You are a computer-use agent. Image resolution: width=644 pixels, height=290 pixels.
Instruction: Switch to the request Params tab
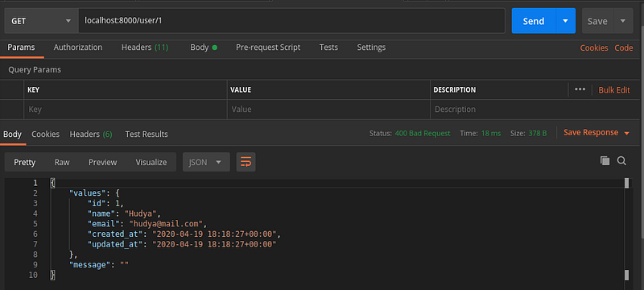(22, 48)
